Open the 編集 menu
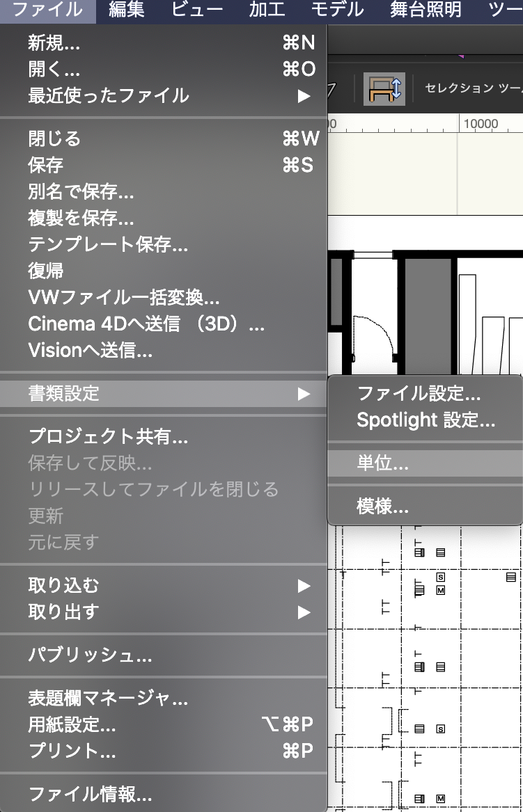The height and width of the screenshot is (812, 523). pyautogui.click(x=127, y=10)
